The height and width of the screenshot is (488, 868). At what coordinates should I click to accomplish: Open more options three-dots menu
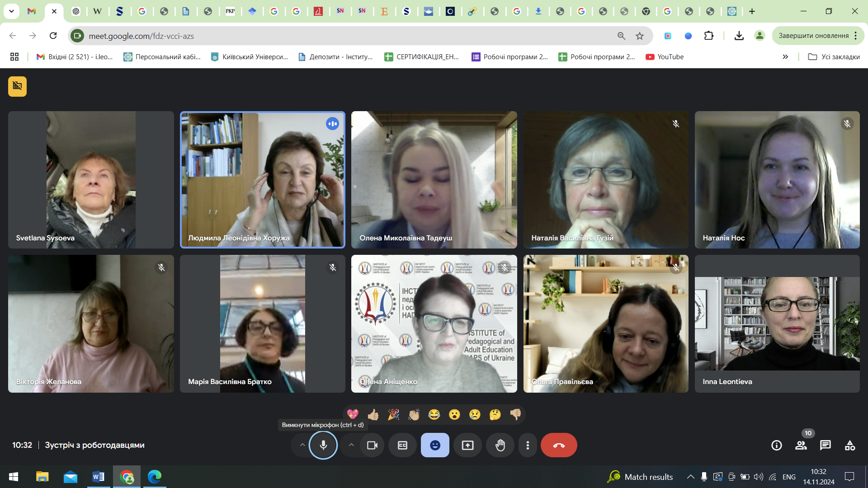coord(528,445)
